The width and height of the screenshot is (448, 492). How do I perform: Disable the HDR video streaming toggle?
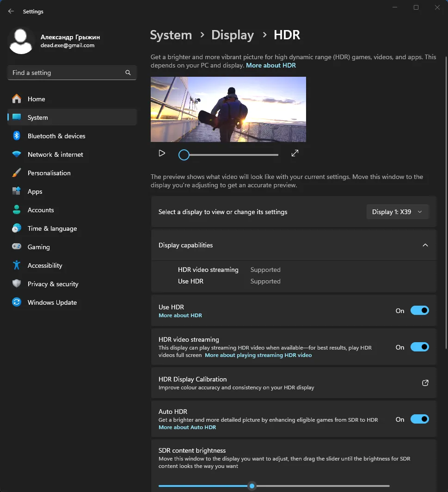419,347
